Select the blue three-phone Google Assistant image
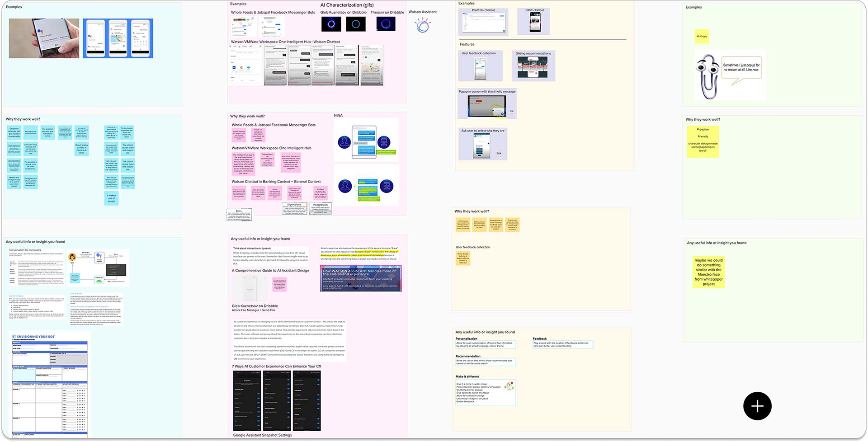This screenshot has width=868, height=442. tap(118, 38)
